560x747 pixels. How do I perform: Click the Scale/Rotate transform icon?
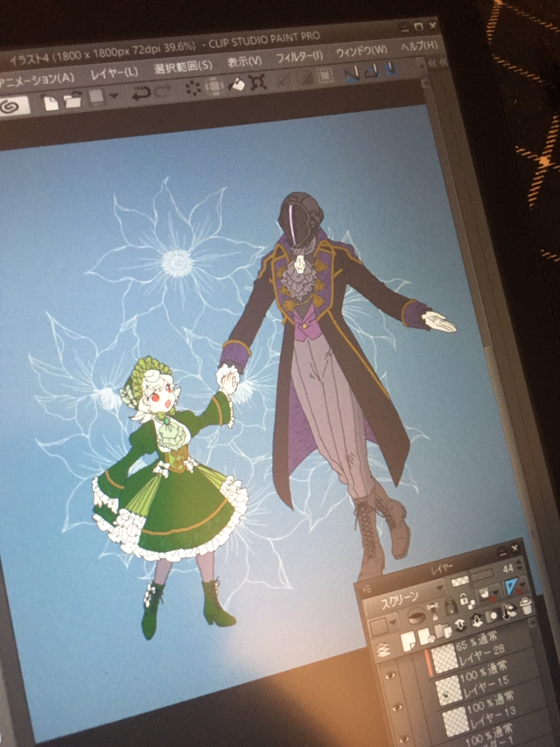[258, 82]
